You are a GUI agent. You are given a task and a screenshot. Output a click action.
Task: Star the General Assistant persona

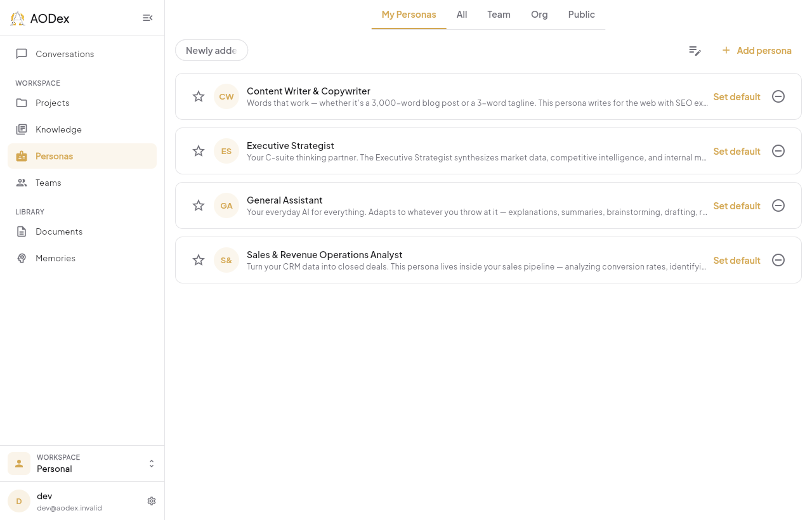click(199, 205)
